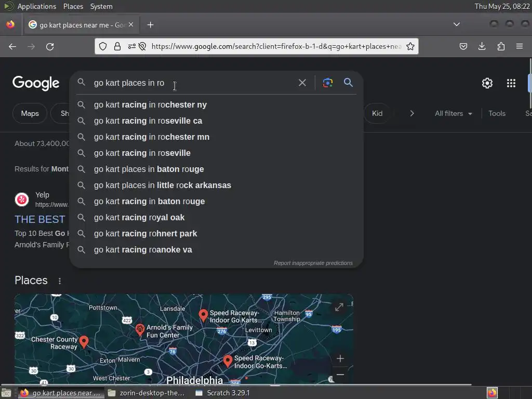Open the Places menu in top panel
The width and height of the screenshot is (532, 399).
tap(73, 6)
